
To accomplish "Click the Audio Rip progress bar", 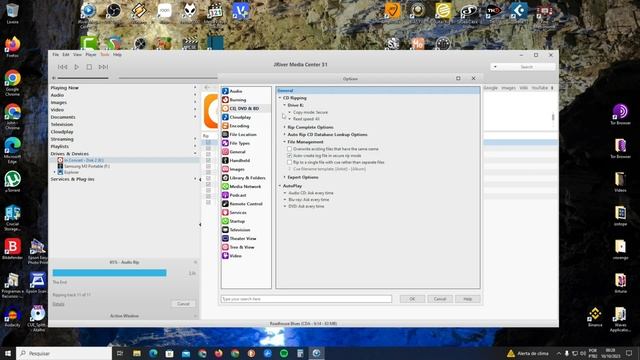I will 109,273.
